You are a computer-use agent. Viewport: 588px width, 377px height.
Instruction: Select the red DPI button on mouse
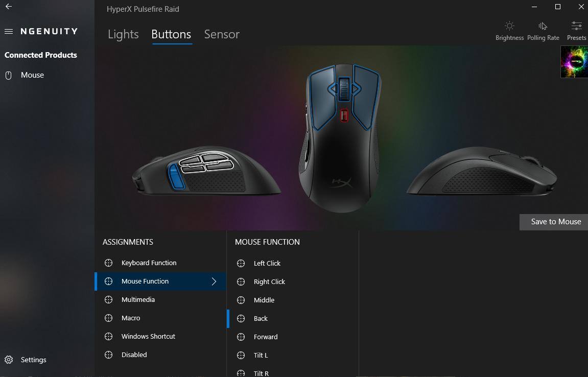coord(344,115)
